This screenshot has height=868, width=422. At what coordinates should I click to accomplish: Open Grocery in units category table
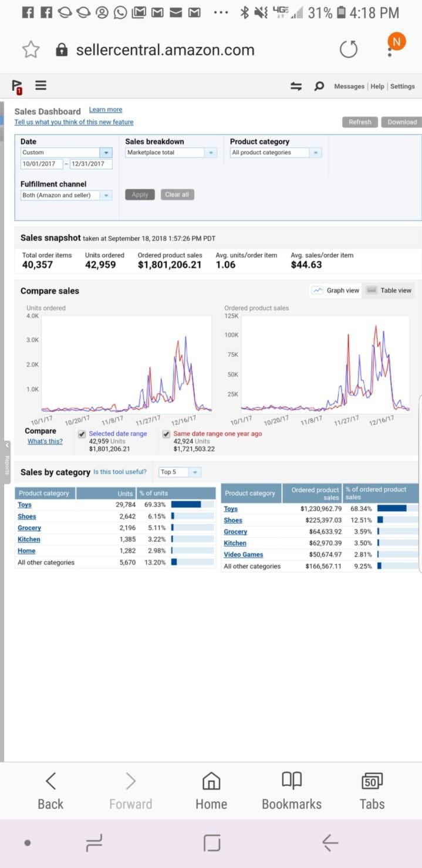pyautogui.click(x=29, y=528)
